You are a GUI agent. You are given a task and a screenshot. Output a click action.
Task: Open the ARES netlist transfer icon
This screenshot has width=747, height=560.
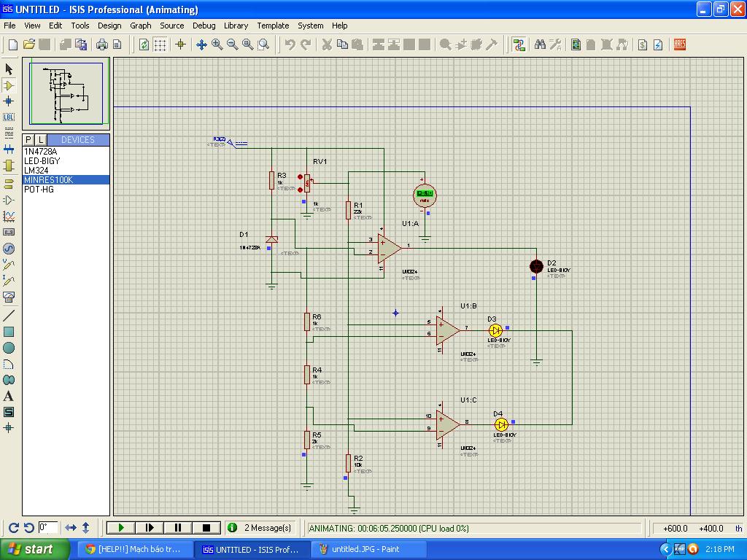coord(680,44)
